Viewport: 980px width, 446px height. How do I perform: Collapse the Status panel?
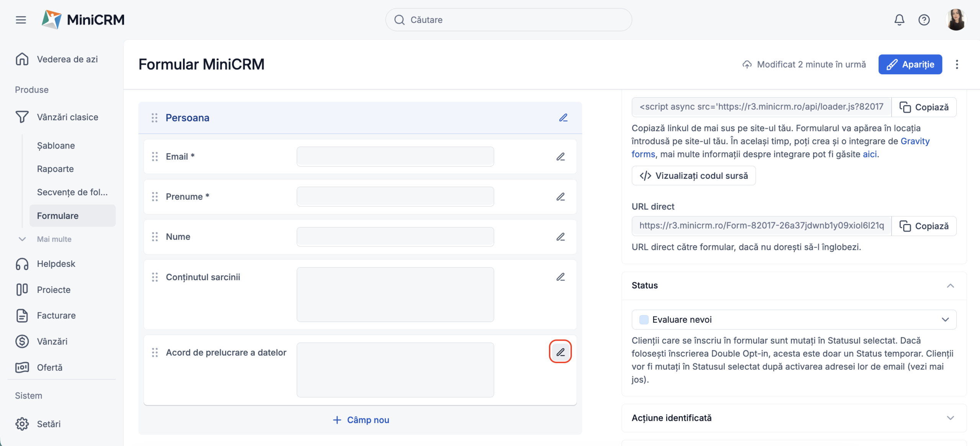[x=950, y=286]
